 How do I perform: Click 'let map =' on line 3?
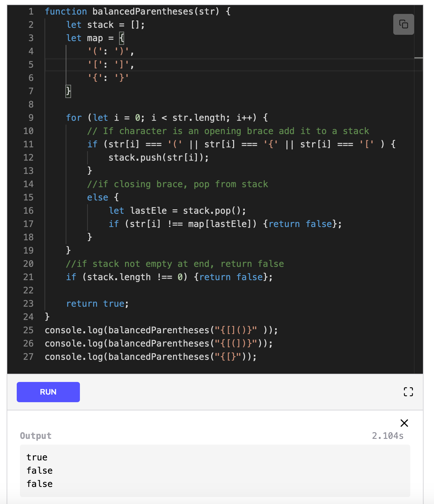90,38
